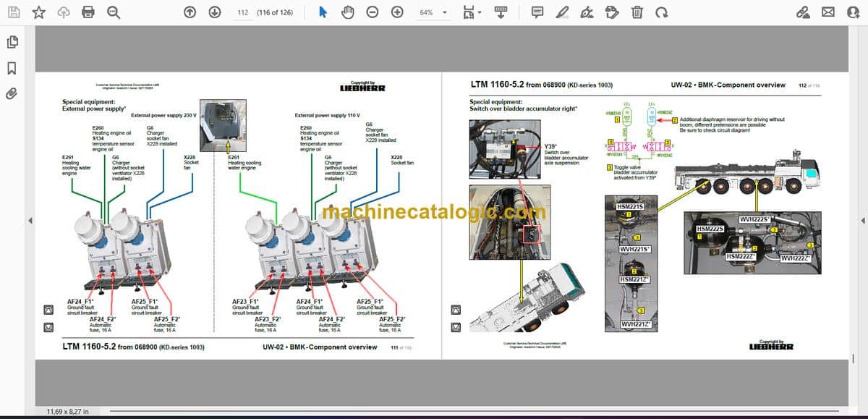Choose the arrow selection tool
Image resolution: width=868 pixels, height=419 pixels.
point(323,12)
